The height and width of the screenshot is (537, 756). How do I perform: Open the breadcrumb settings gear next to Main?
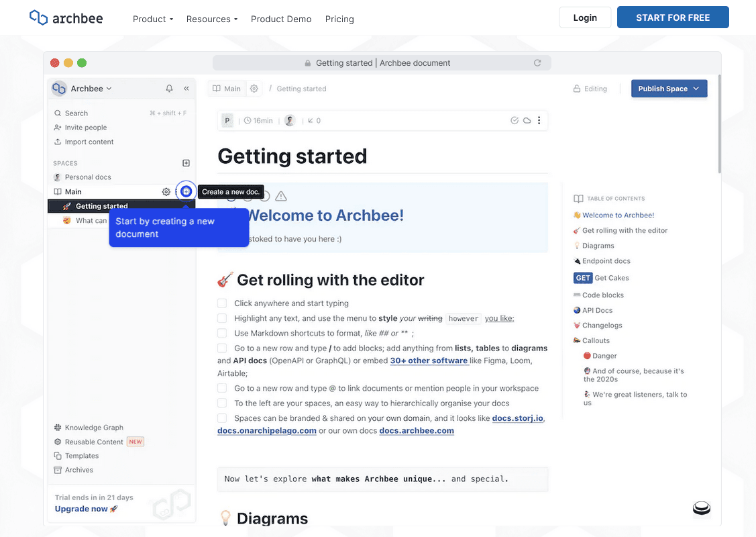coord(254,89)
